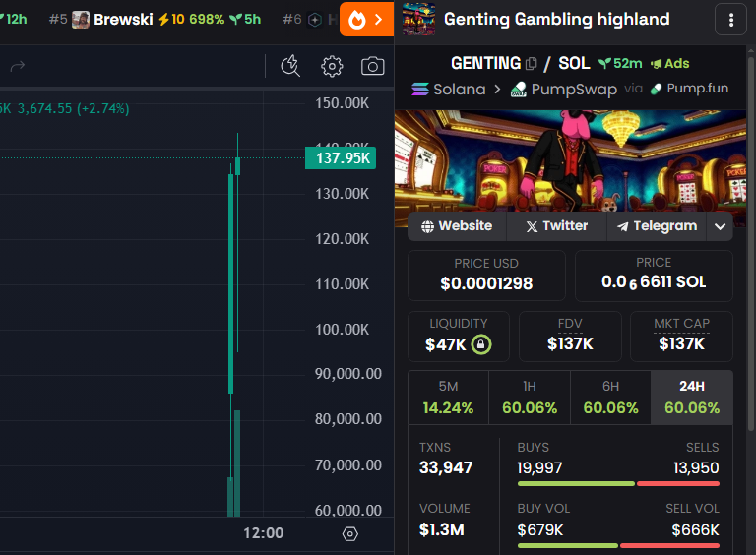Viewport: 756px width, 555px height.
Task: Click the 3,674.55 (+2.74%) chart value
Action: tap(73, 108)
